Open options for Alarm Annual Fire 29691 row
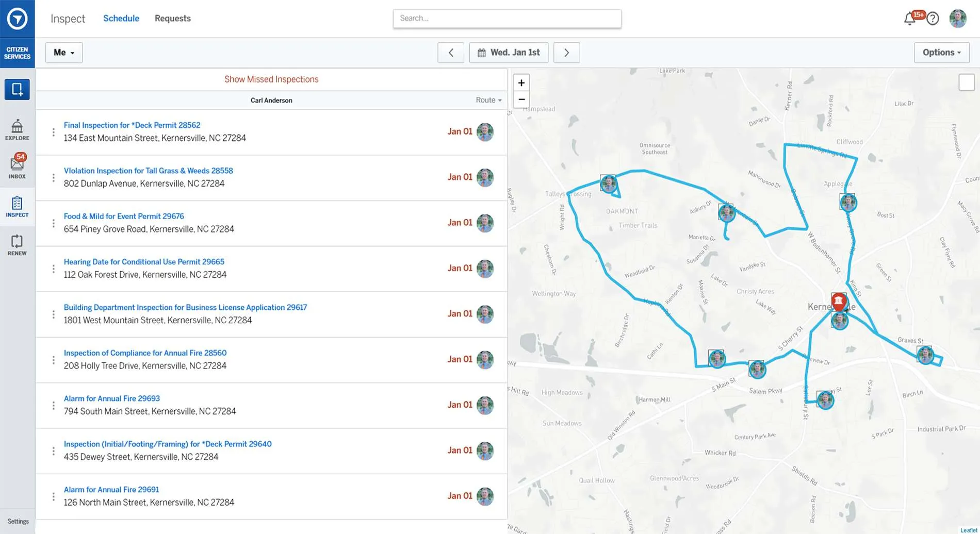980x534 pixels. 53,496
